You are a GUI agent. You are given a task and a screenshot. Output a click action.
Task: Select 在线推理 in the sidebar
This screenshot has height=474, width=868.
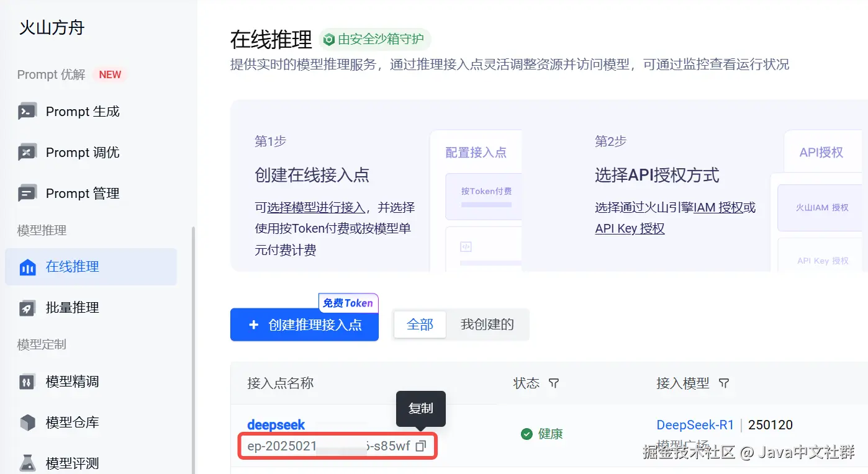point(91,267)
